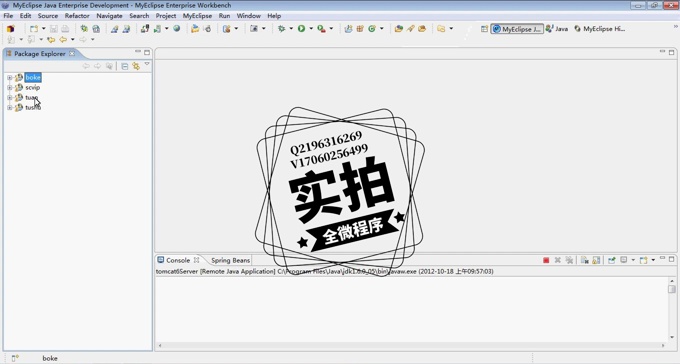Expand the last project node in tree
This screenshot has width=680, height=364.
(10, 108)
